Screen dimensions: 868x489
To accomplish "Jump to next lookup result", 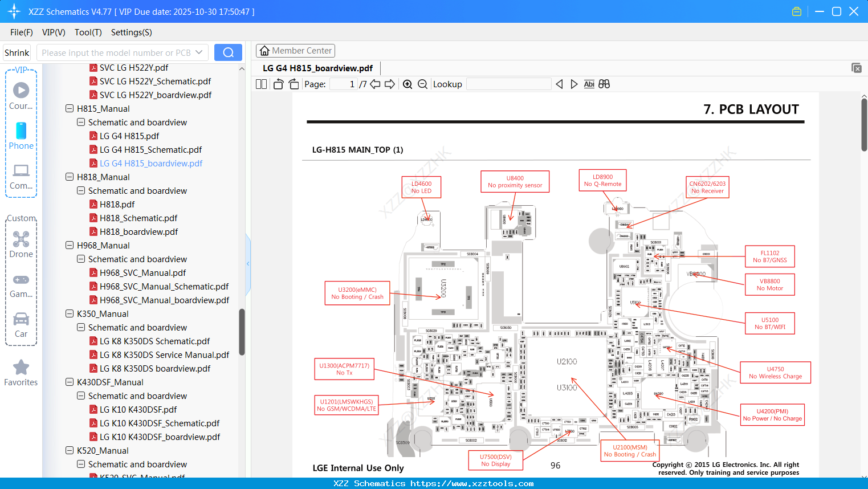I will click(x=574, y=84).
